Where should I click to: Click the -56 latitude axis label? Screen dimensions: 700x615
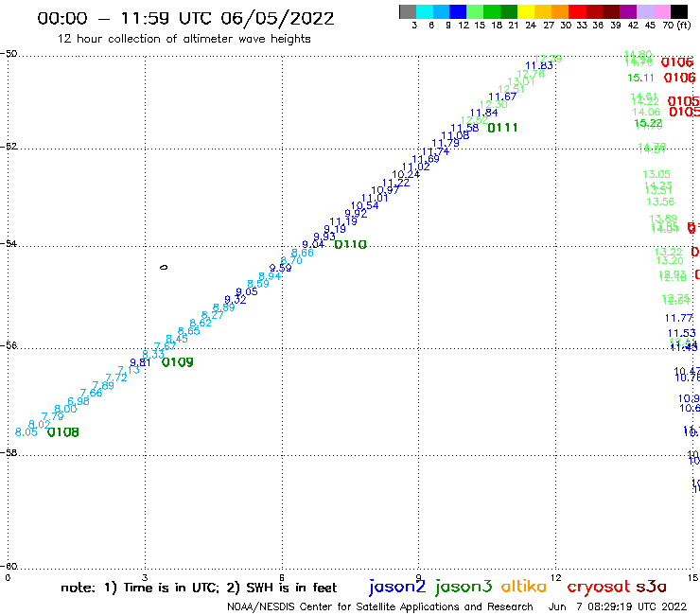(x=9, y=345)
